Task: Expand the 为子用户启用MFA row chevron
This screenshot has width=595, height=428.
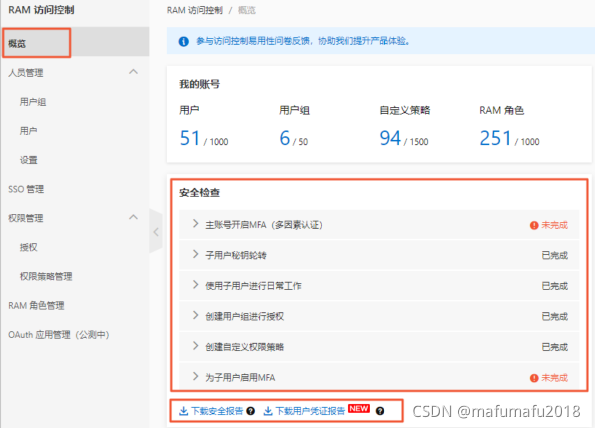Action: pyautogui.click(x=195, y=376)
